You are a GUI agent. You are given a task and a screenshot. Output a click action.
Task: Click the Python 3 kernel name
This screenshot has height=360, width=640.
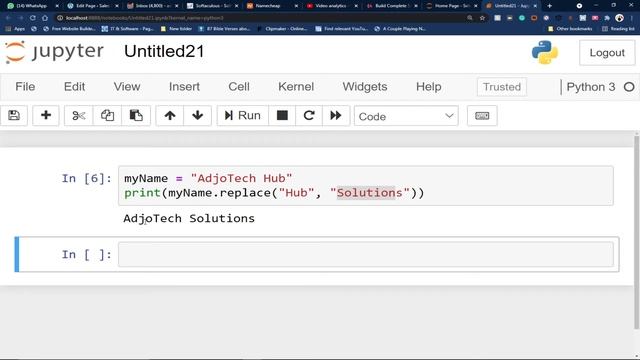[591, 87]
